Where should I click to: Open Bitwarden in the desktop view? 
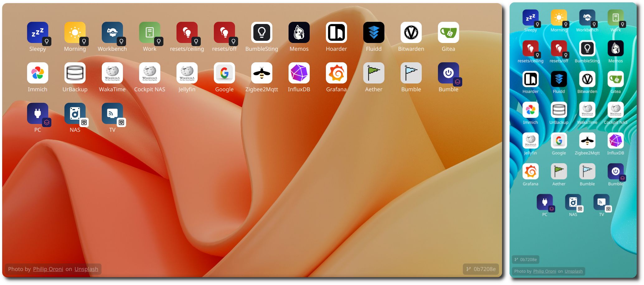411,32
